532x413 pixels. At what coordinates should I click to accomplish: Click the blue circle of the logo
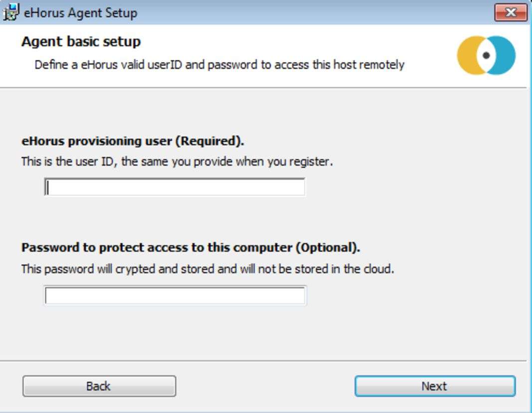[505, 55]
